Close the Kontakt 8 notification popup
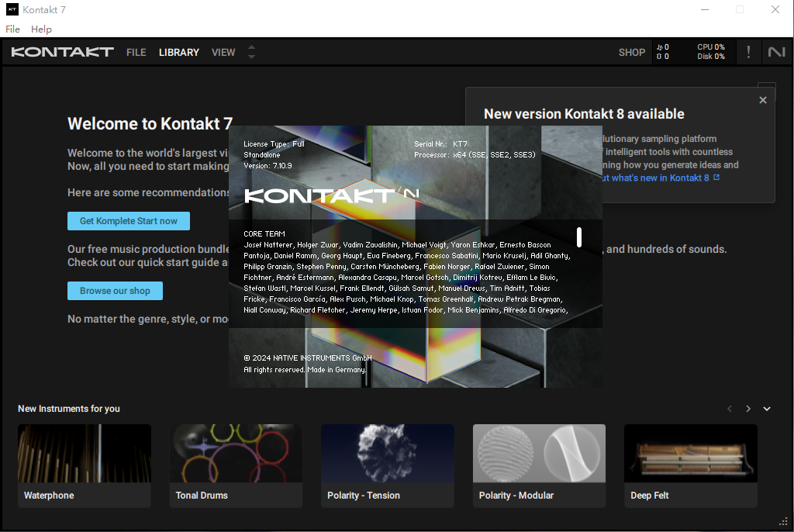 point(763,100)
